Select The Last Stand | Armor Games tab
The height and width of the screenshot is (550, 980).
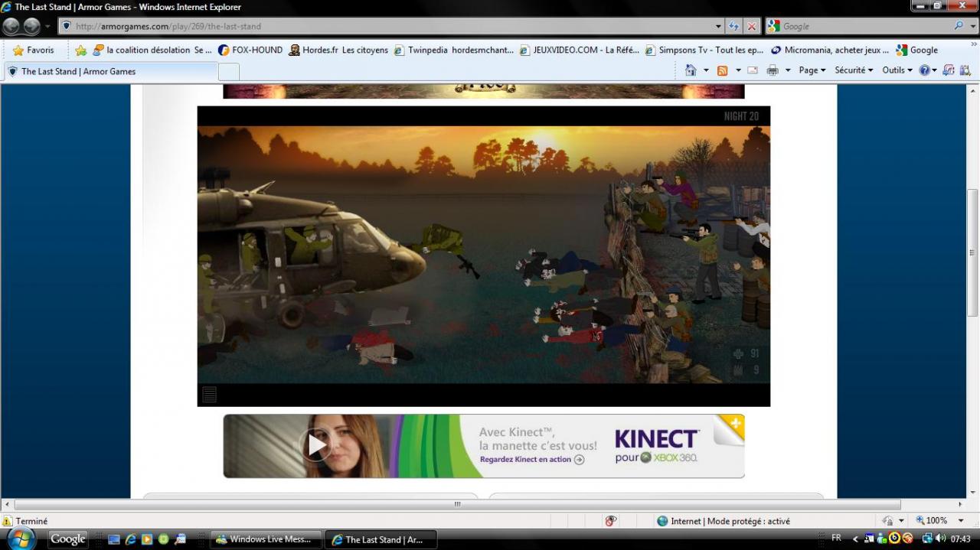[110, 71]
